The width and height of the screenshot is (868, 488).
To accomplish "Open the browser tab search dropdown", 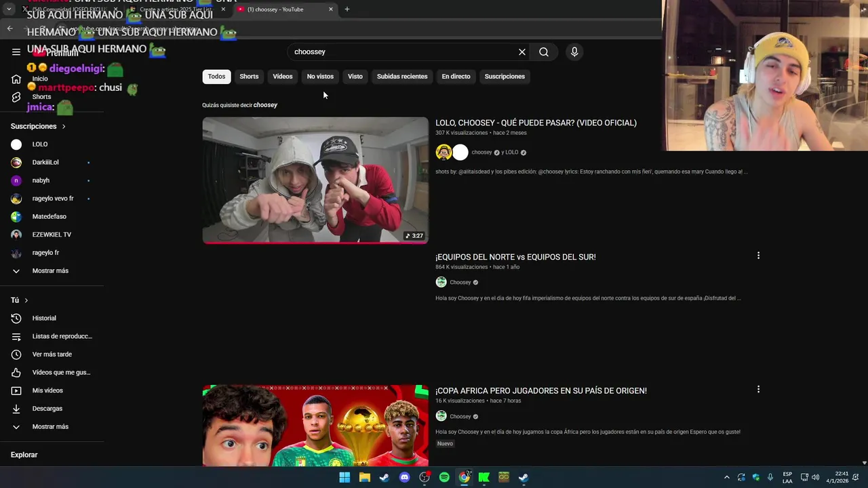I will (9, 9).
